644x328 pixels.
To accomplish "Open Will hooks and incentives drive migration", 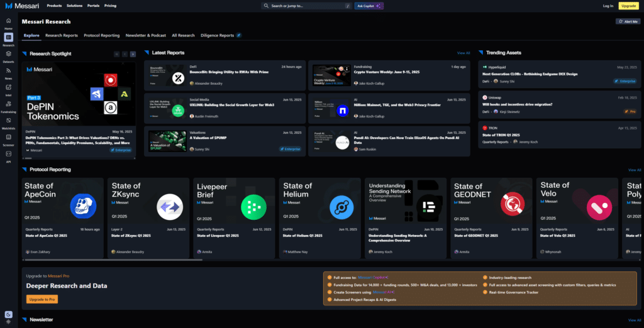I will [517, 104].
